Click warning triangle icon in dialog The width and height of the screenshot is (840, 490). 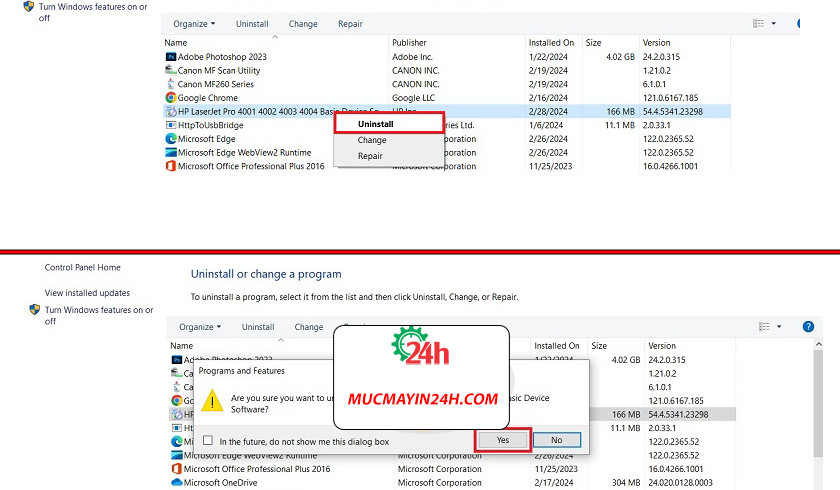212,401
